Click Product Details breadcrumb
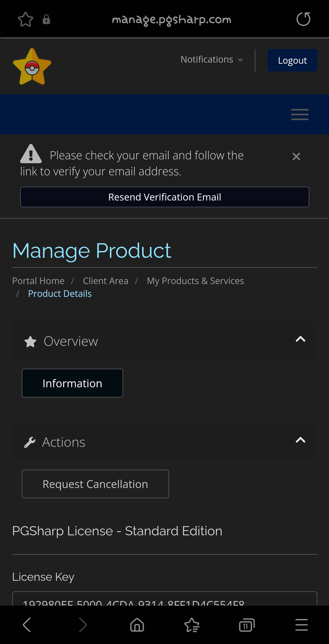This screenshot has width=329, height=644. tap(60, 293)
